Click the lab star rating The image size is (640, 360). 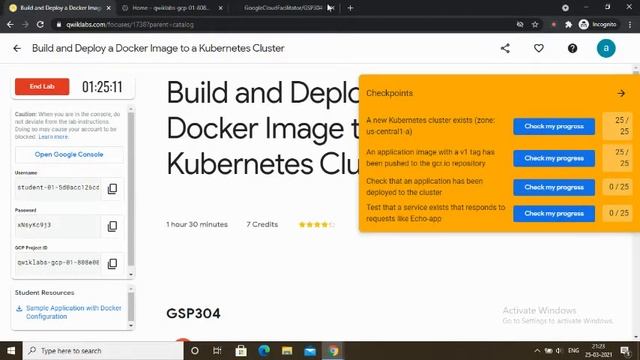(x=317, y=224)
